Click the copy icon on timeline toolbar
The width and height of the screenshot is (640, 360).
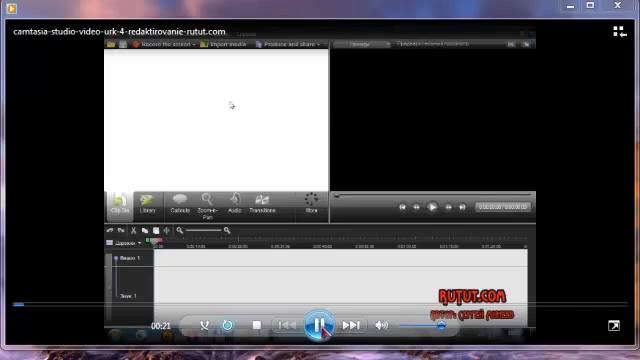145,231
